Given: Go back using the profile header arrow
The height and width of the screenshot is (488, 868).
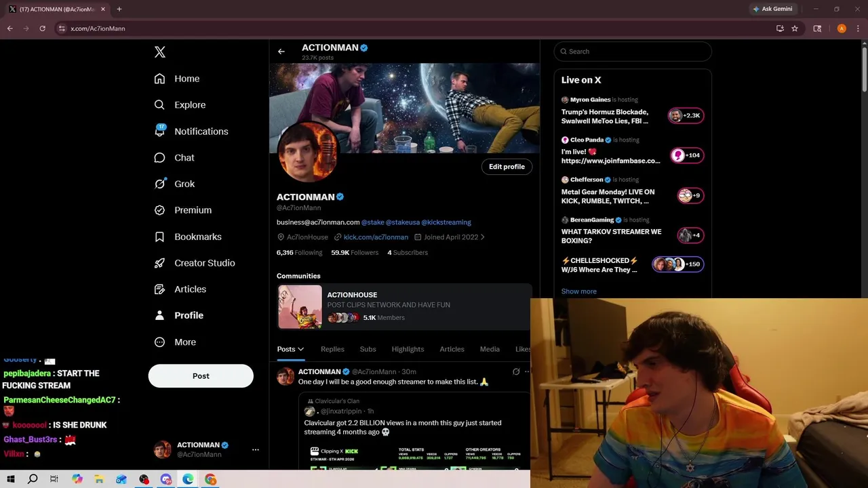Looking at the screenshot, I should (x=281, y=52).
